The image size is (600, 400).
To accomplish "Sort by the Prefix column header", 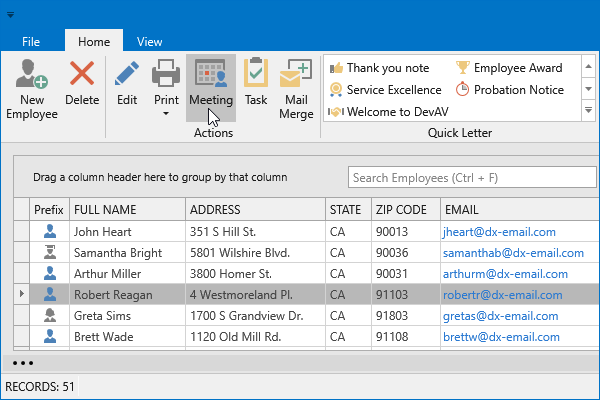I will 49,210.
